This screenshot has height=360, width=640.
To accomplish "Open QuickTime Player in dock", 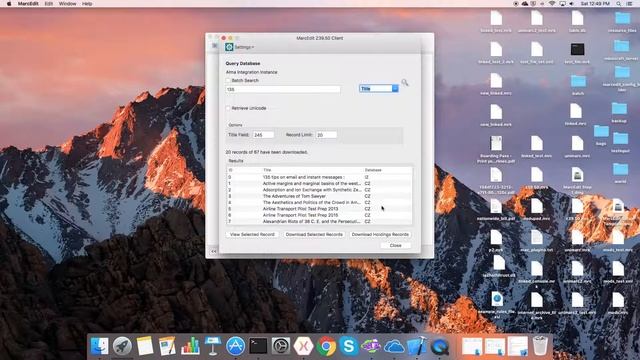I will tap(440, 346).
